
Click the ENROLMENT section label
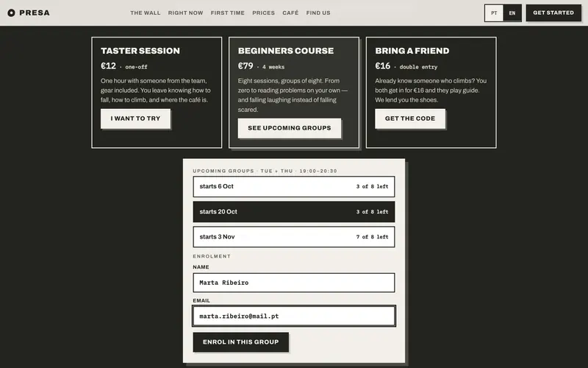point(212,256)
